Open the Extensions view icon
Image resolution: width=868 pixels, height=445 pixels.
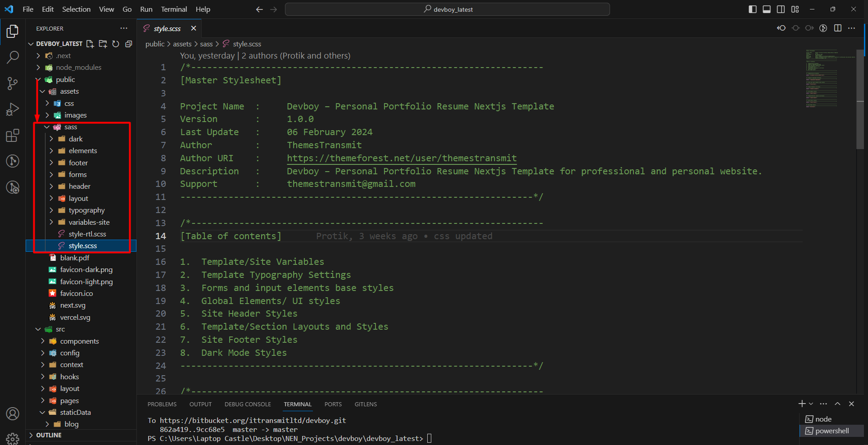tap(13, 136)
